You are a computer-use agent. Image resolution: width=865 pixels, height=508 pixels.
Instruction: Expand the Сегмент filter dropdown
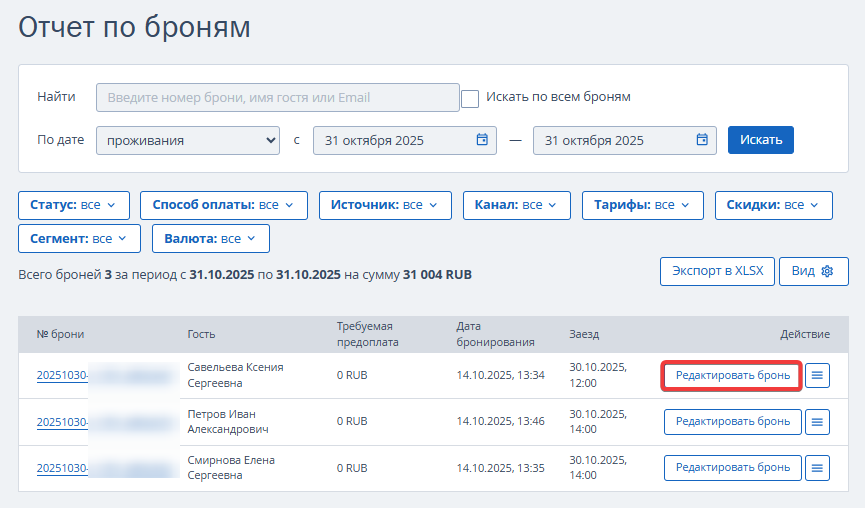(x=79, y=239)
